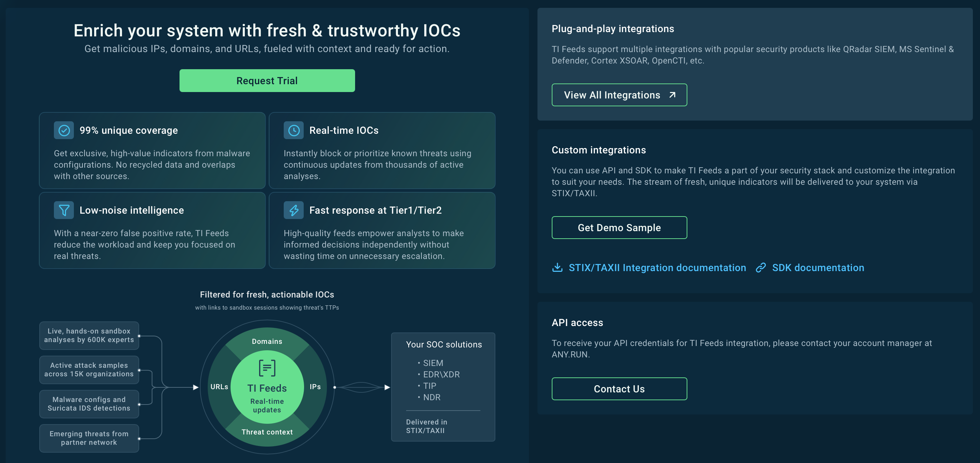Click the arrow icon in View All Integrations

(x=672, y=95)
